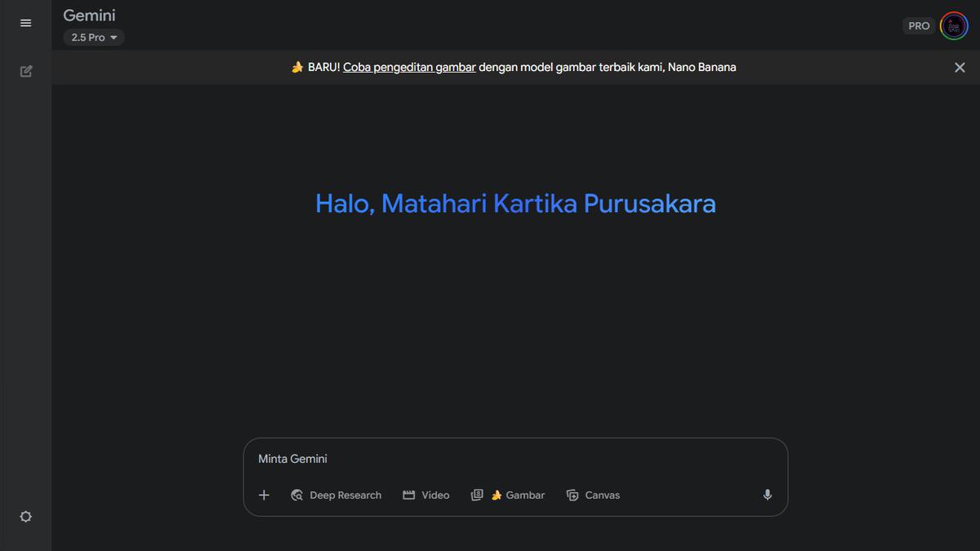The width and height of the screenshot is (980, 551).
Task: Click the "Nano Banana" text in banner
Action: (x=702, y=68)
